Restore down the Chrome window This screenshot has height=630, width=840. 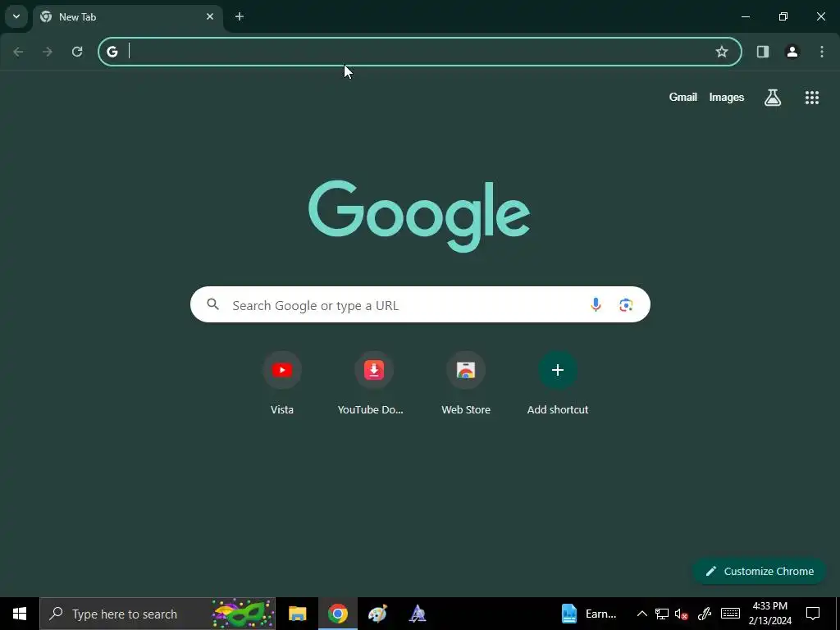tap(783, 16)
